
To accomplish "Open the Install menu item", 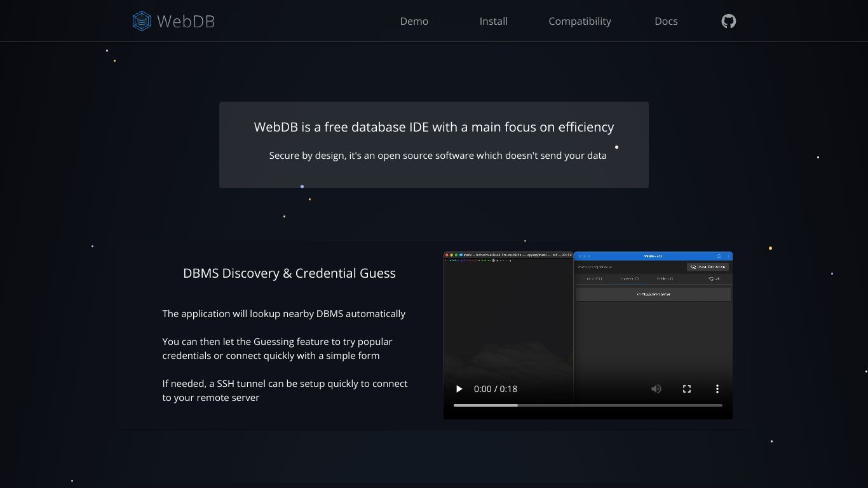I will [494, 21].
